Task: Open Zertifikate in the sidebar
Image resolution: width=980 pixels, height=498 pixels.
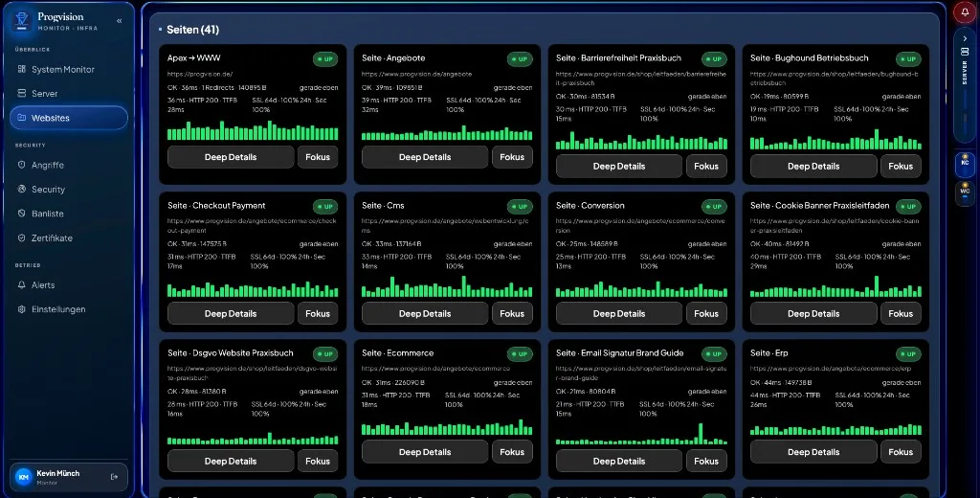Action: point(69,238)
